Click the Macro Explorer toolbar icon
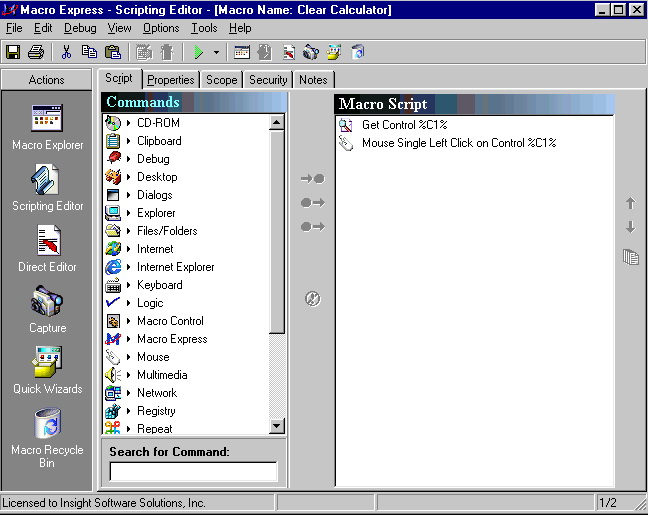The height and width of the screenshot is (517, 648). 242,52
